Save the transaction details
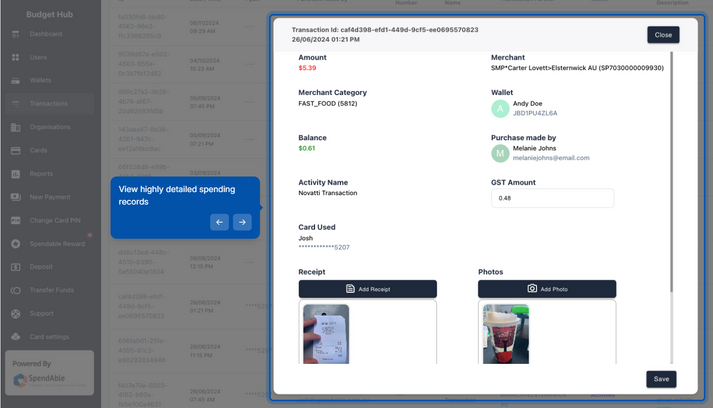This screenshot has width=713, height=408. [661, 379]
